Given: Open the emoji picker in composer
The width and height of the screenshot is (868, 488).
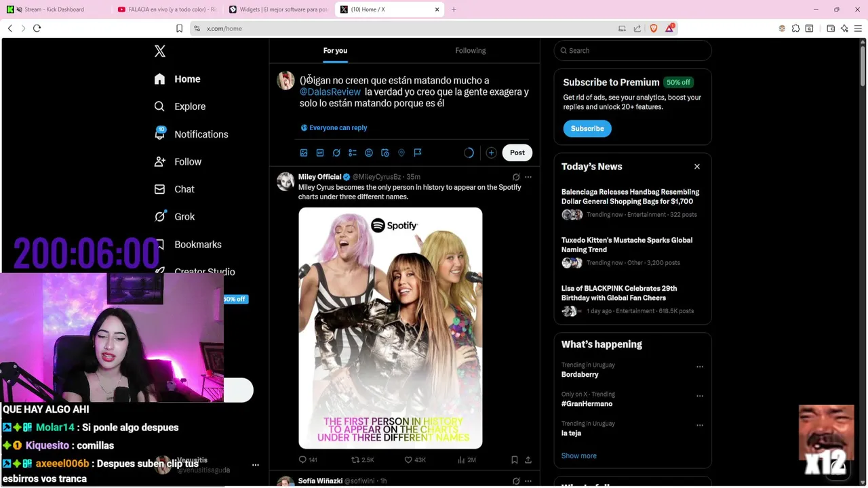Looking at the screenshot, I should pos(369,153).
